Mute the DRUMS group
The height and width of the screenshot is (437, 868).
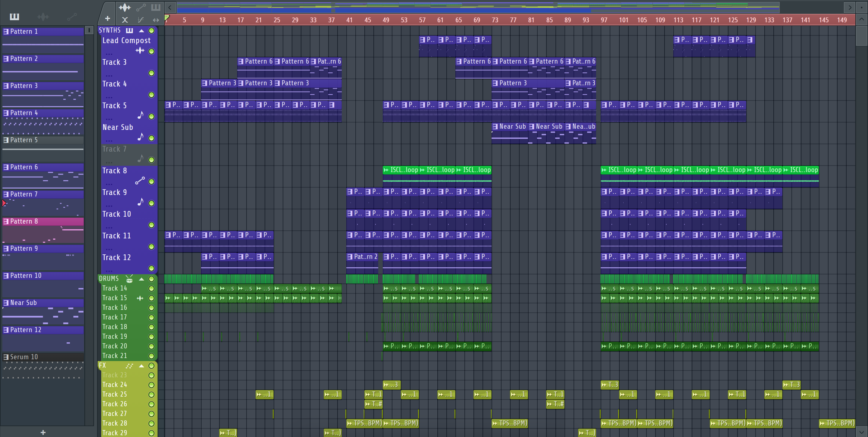pos(152,279)
